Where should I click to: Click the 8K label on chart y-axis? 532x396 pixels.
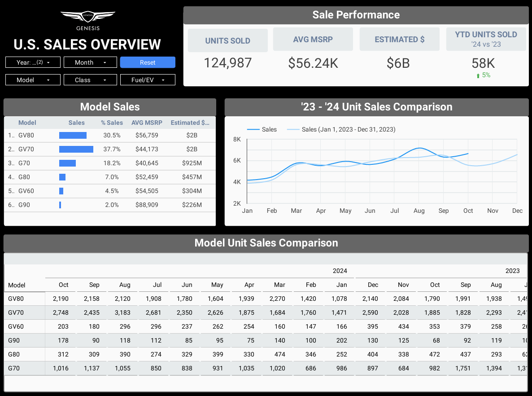(x=237, y=139)
